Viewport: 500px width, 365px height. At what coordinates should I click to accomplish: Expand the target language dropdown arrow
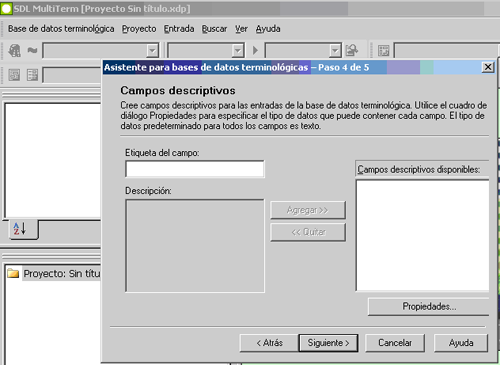(x=335, y=51)
